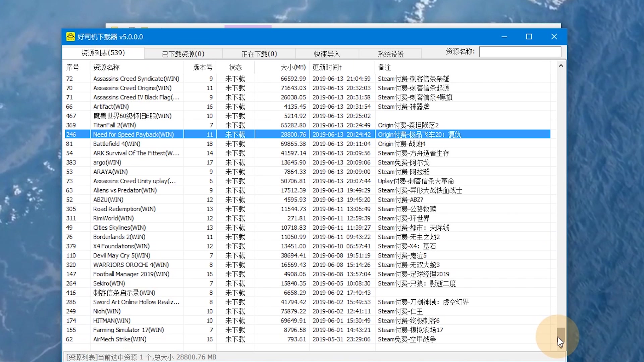Select RimWorld(WIN) row
This screenshot has height=362, width=644.
point(307,218)
